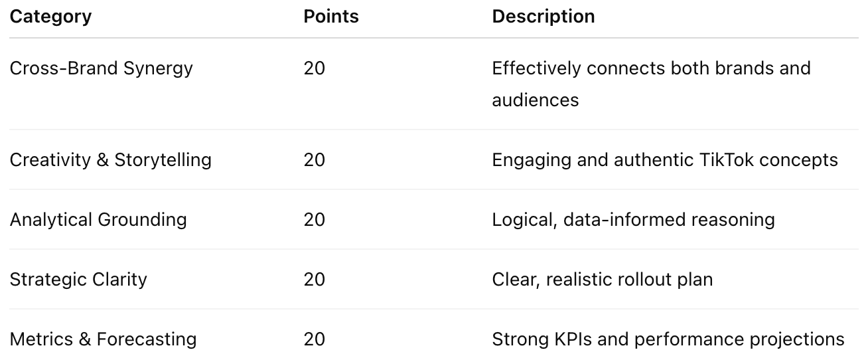Click the 'Strong KPIs and performance projections' text
Viewport: 868px width, 364px height.
coord(668,339)
